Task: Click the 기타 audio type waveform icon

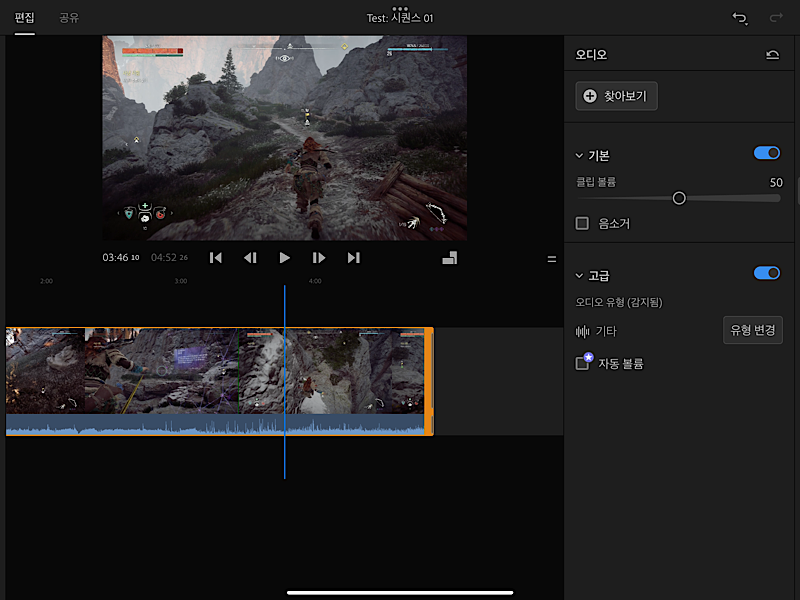Action: coord(582,332)
